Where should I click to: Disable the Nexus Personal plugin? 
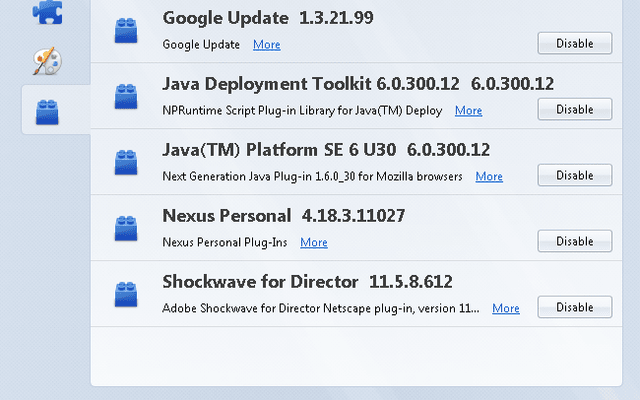click(575, 241)
